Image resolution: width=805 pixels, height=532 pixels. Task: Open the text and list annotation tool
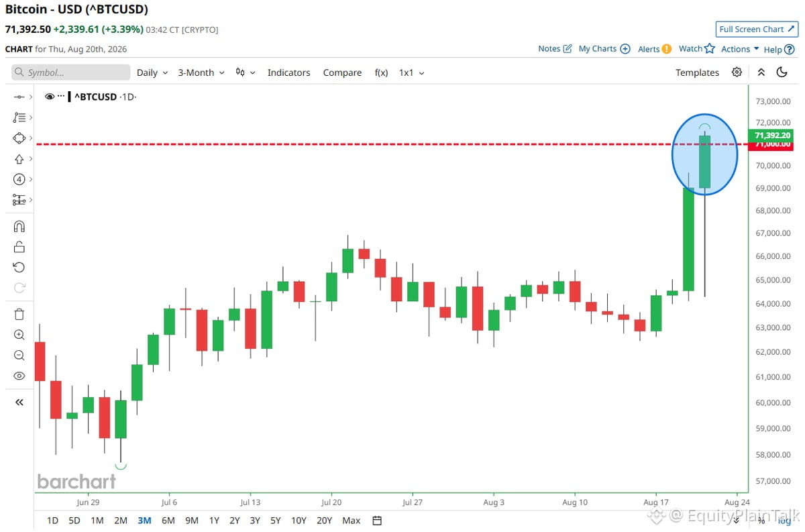click(19, 117)
